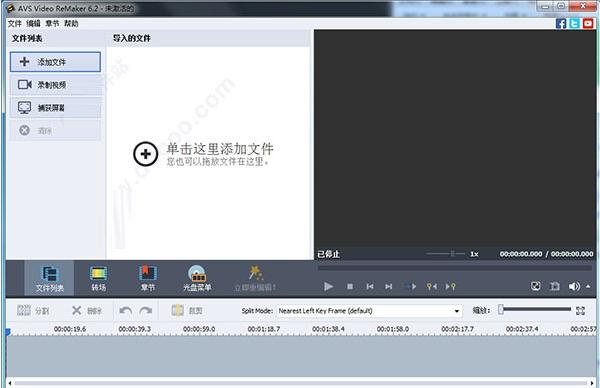This screenshot has width=600, height=388.
Task: Click the trim tool left of Split Mode
Action: tap(187, 310)
